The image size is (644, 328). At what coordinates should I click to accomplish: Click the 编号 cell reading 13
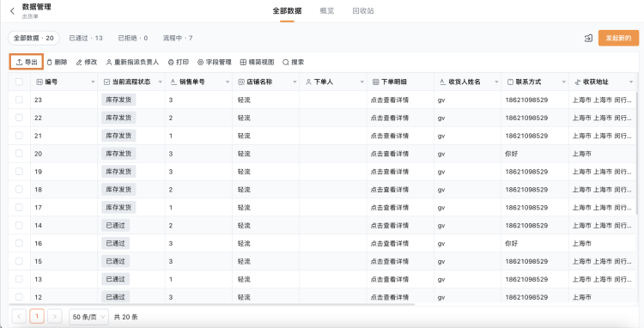click(38, 279)
